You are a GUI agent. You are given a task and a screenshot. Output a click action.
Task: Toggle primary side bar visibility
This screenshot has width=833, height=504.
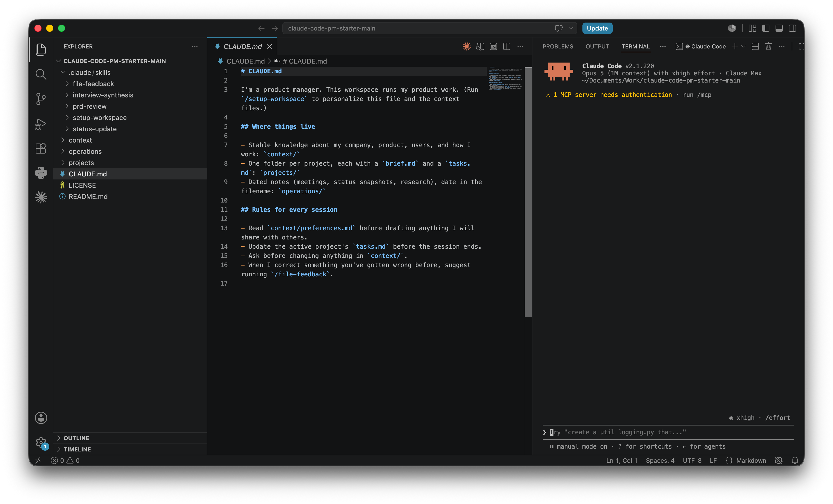tap(766, 28)
